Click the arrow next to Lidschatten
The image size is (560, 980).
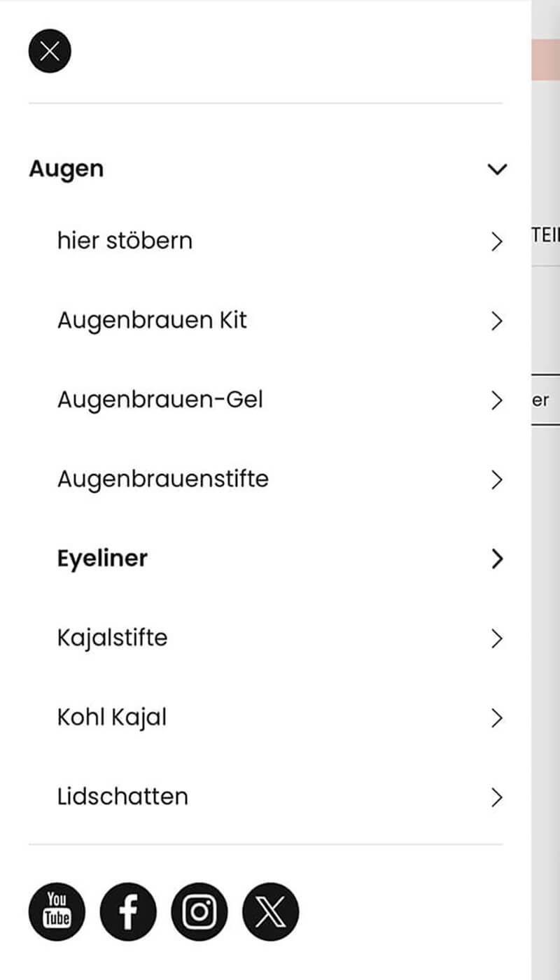497,797
